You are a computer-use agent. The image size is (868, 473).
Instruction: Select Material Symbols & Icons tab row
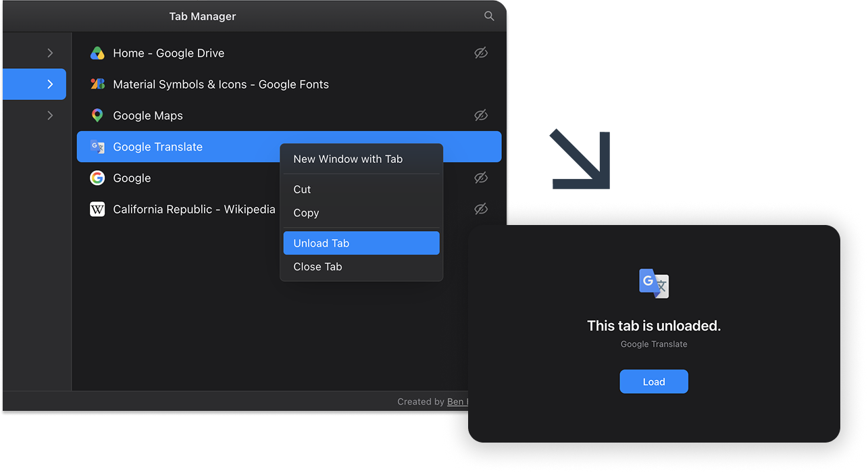point(289,84)
